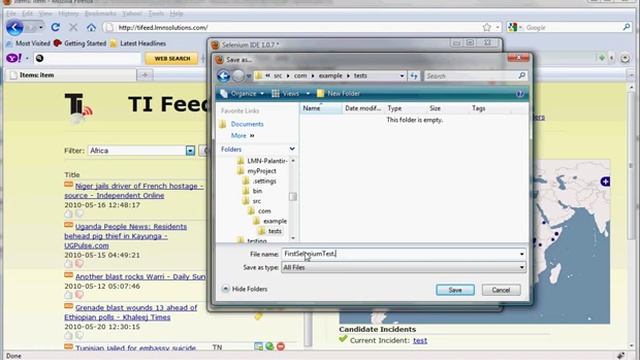This screenshot has height=360, width=640.
Task: Open the File name history dropdown
Action: point(522,254)
